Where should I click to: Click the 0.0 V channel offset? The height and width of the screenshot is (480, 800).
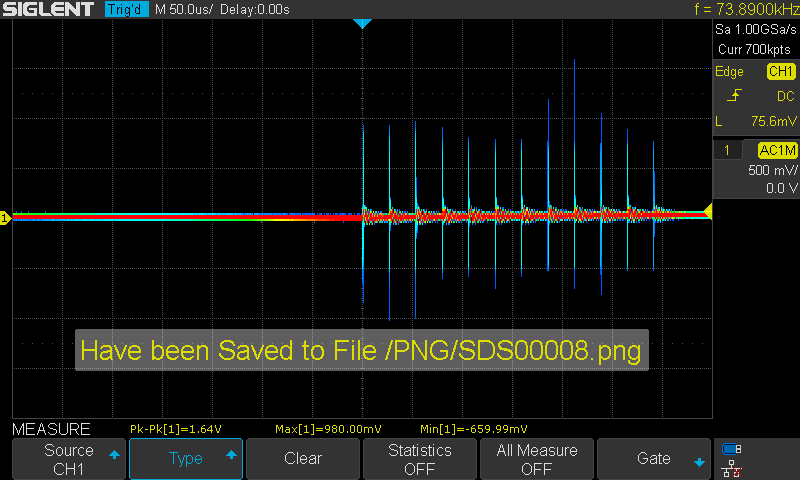782,188
